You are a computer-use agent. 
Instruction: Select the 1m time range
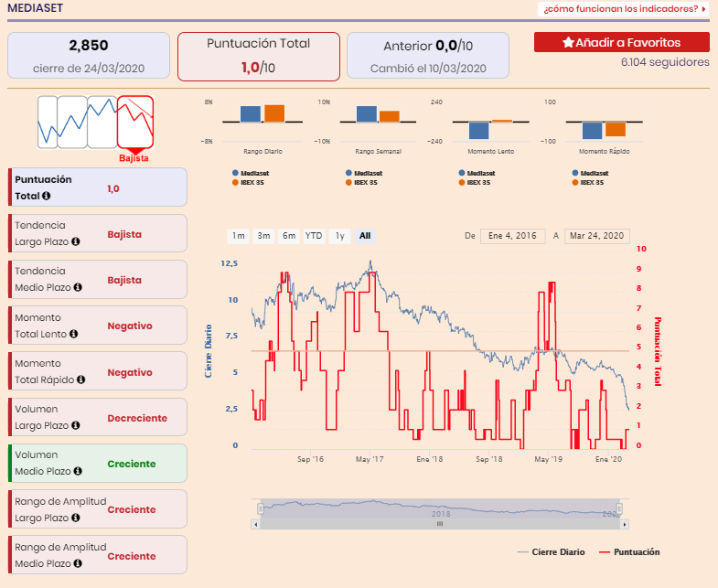tap(238, 236)
